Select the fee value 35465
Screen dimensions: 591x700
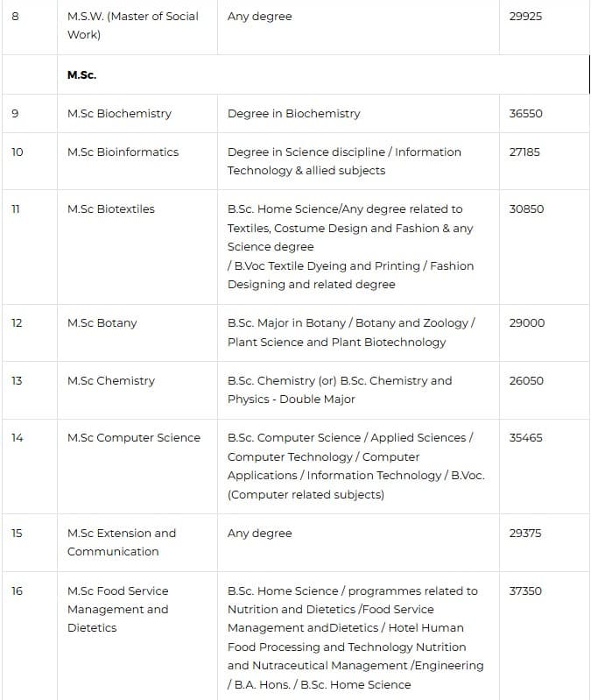click(525, 438)
